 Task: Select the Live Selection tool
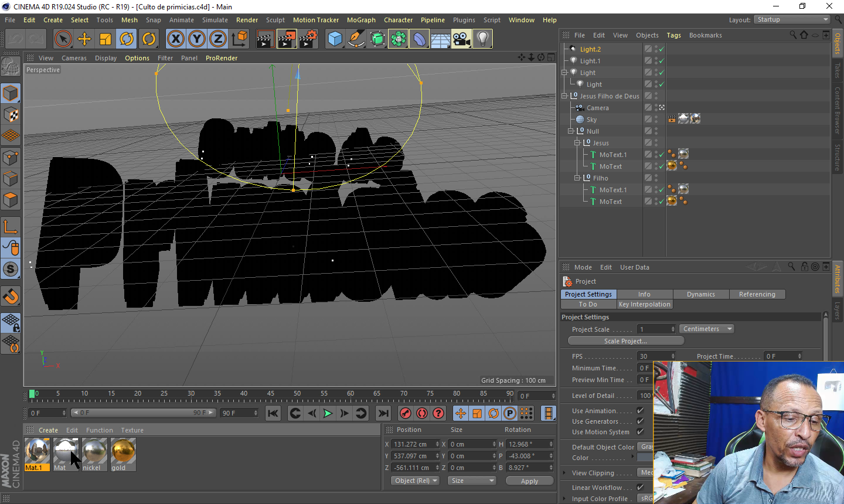[x=63, y=39]
